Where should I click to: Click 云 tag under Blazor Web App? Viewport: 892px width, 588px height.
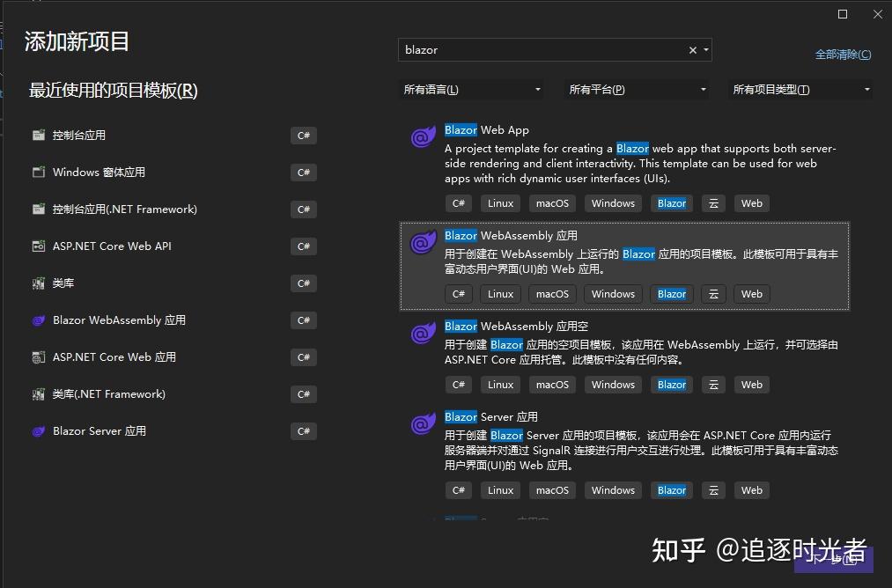tap(713, 203)
